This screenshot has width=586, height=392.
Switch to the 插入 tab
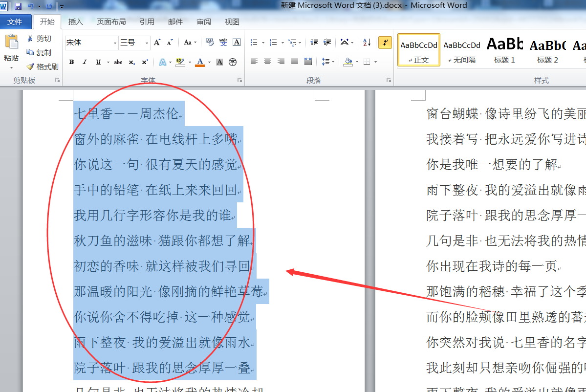coord(75,22)
